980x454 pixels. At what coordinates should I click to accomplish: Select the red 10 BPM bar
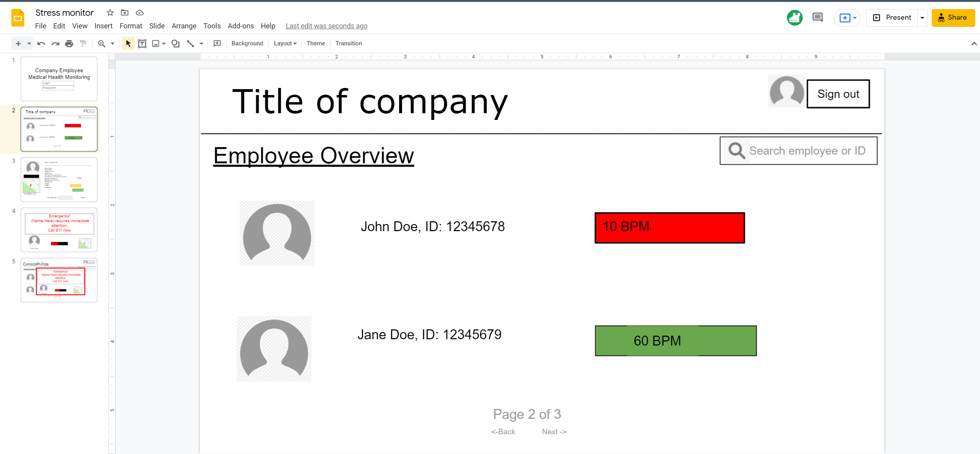pos(670,228)
